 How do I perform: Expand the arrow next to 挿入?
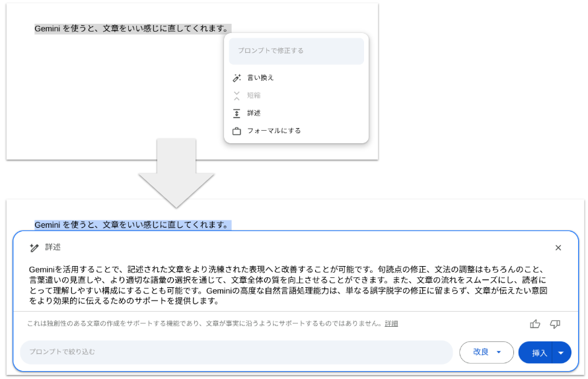point(562,353)
